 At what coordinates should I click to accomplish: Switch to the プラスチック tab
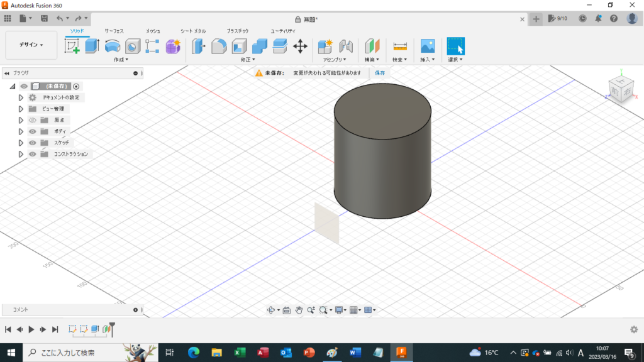pos(237,31)
